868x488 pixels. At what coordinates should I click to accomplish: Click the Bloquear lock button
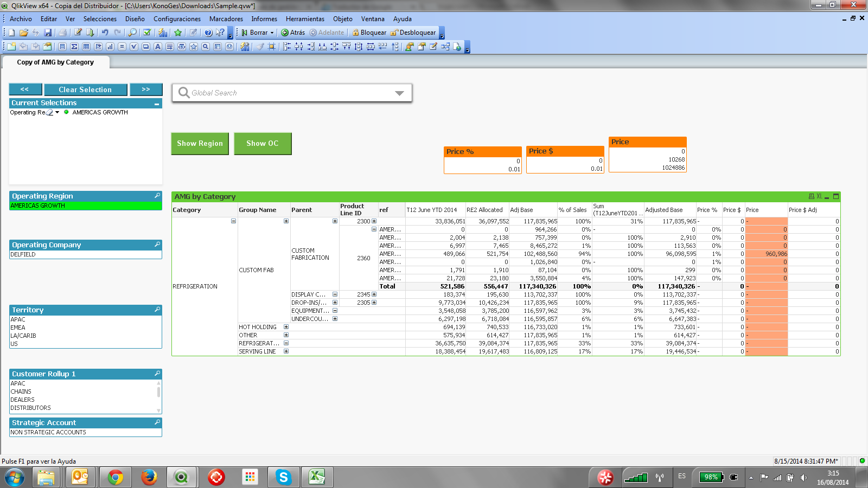[369, 33]
